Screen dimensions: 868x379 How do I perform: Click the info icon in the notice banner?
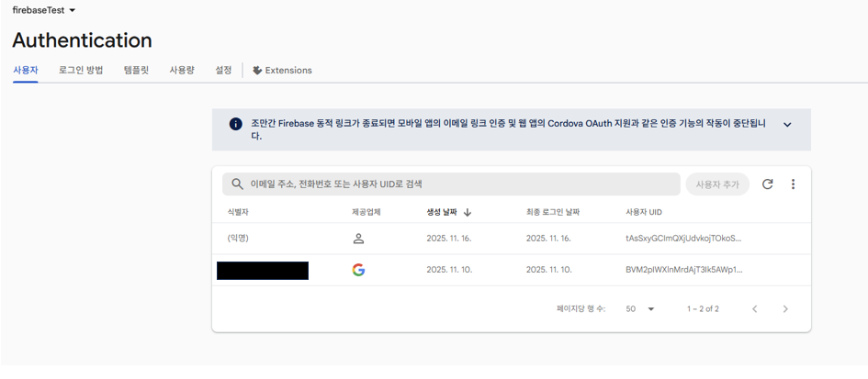[x=235, y=124]
